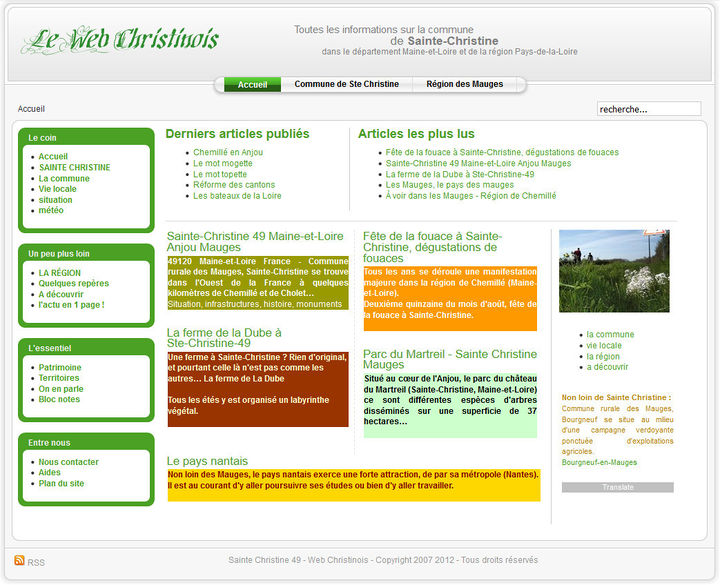This screenshot has width=720, height=585.
Task: Open the Plan du site link
Action: click(x=61, y=484)
